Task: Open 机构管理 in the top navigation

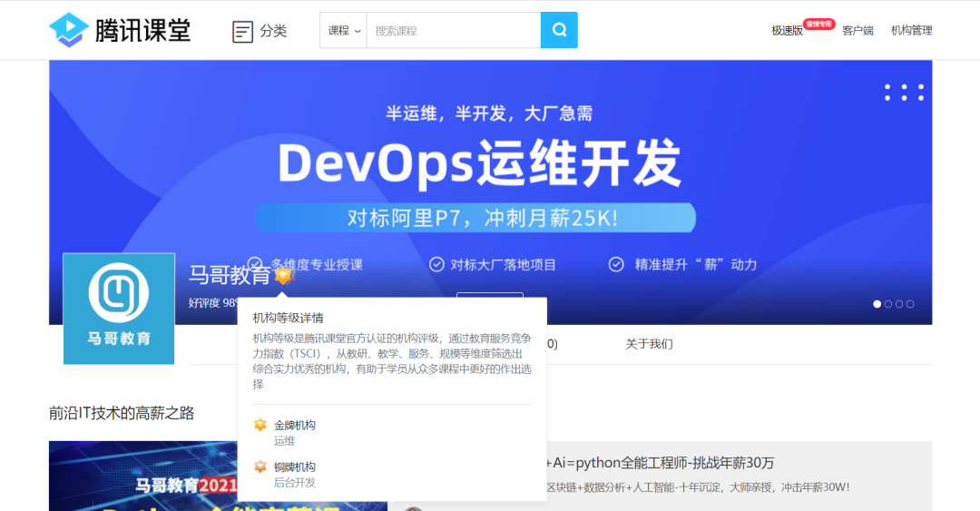Action: pyautogui.click(x=911, y=31)
